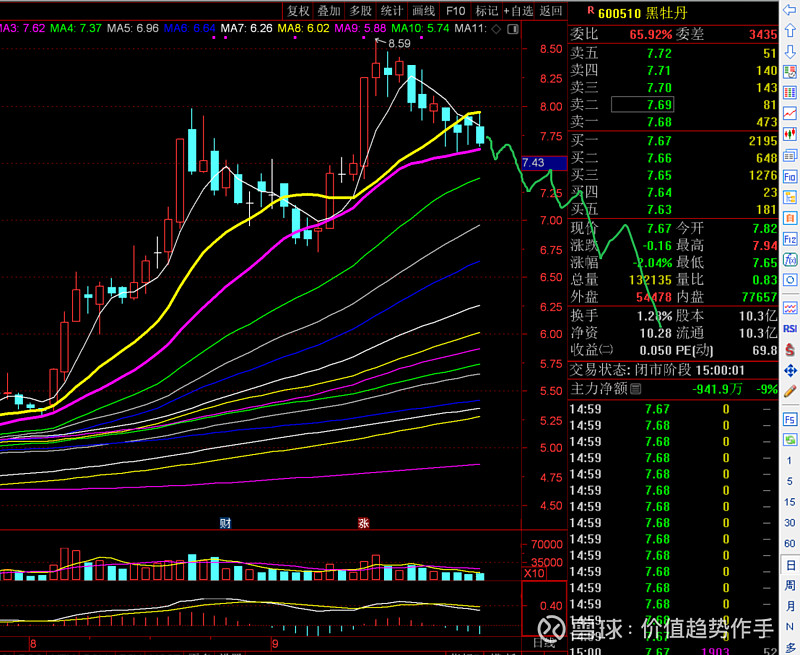Switch to the candlestick chart icon

tap(790, 134)
